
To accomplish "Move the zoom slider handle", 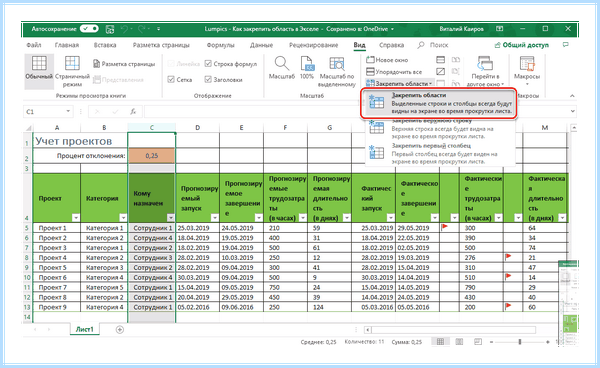I will click(520, 342).
